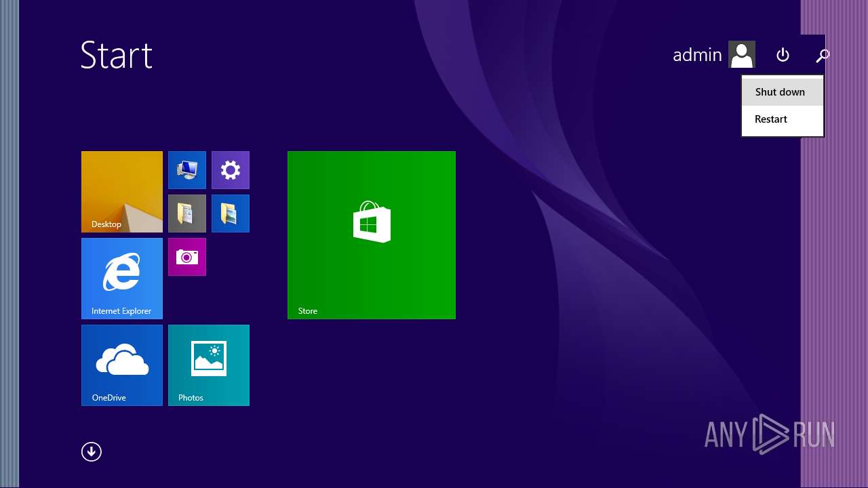This screenshot has width=868, height=488.
Task: Click the power options icon
Action: [783, 55]
